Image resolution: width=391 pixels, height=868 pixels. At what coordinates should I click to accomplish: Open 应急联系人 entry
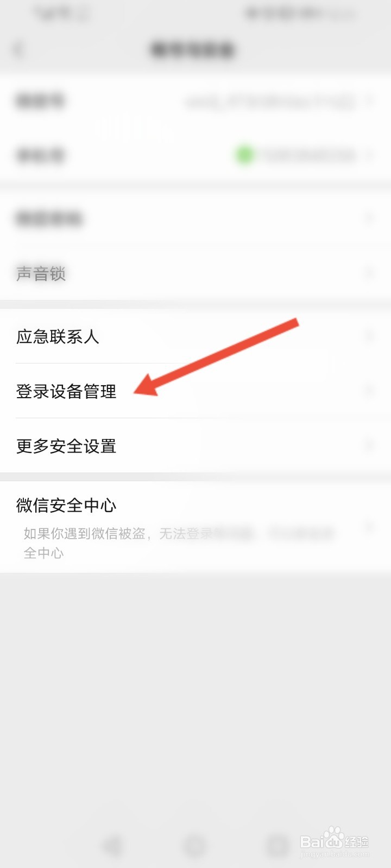195,336
